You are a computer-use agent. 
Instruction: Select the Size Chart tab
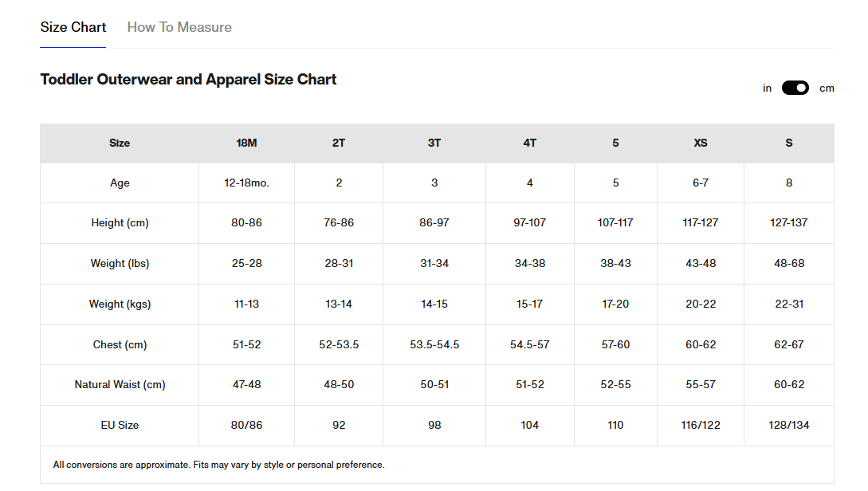(73, 27)
